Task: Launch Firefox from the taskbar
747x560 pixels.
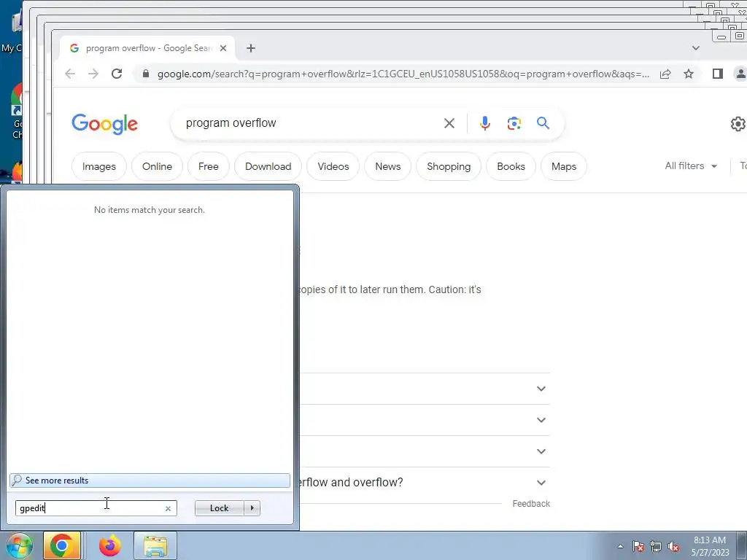Action: 110,545
